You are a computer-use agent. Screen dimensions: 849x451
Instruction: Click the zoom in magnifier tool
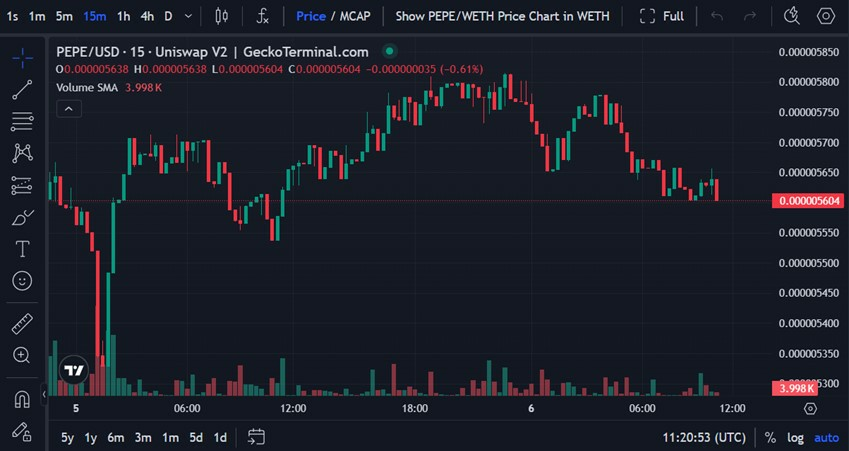pos(21,355)
